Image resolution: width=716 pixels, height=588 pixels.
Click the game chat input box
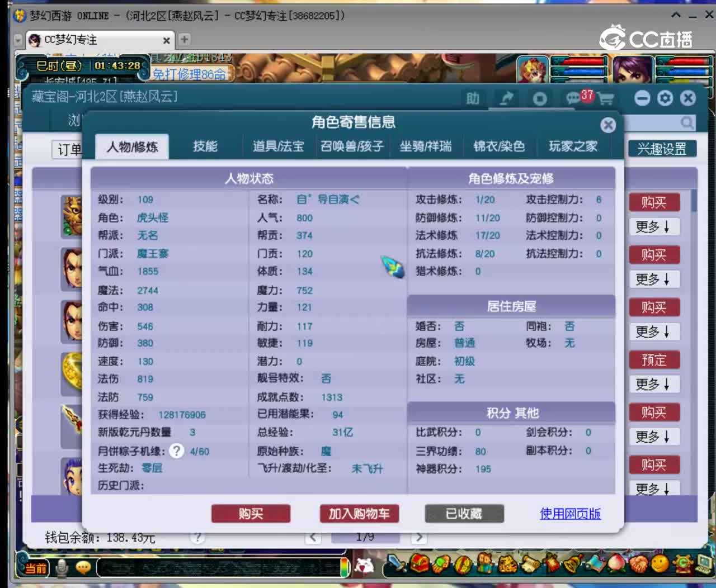pos(218,568)
